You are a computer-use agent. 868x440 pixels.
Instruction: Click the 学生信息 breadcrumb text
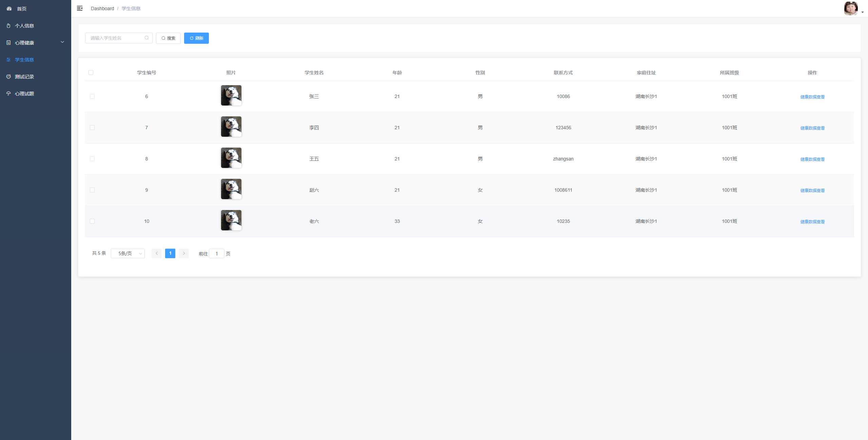click(131, 8)
